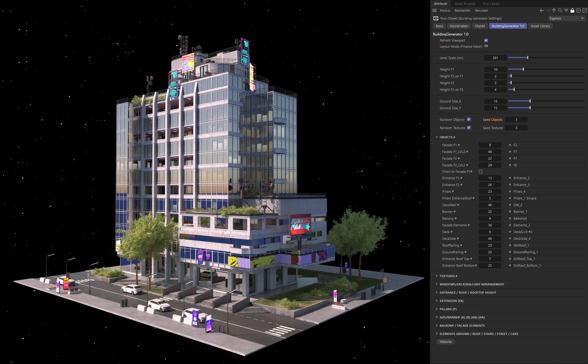Switch to the Asset Browser tab
Viewport: 588px width, 364px height.
pyautogui.click(x=465, y=4)
